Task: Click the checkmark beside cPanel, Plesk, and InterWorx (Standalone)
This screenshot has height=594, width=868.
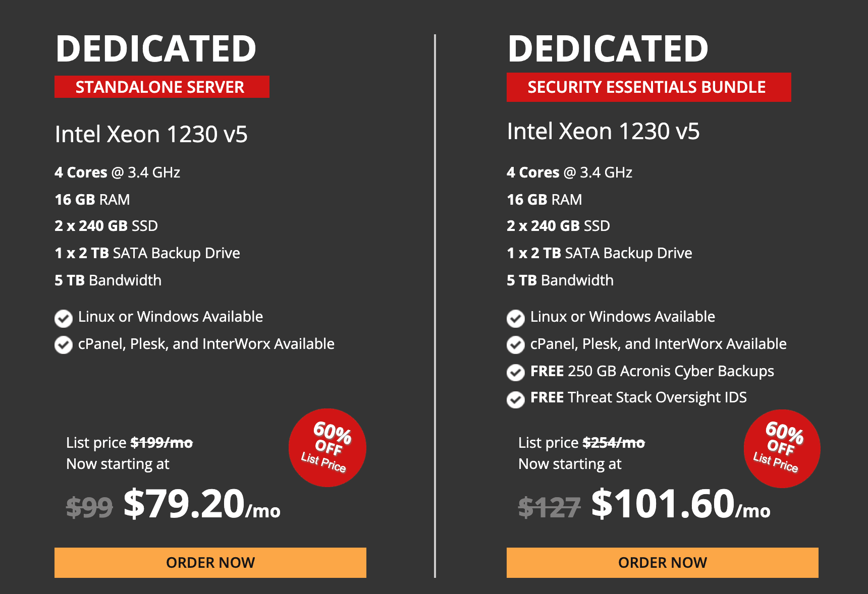Action: pos(64,345)
